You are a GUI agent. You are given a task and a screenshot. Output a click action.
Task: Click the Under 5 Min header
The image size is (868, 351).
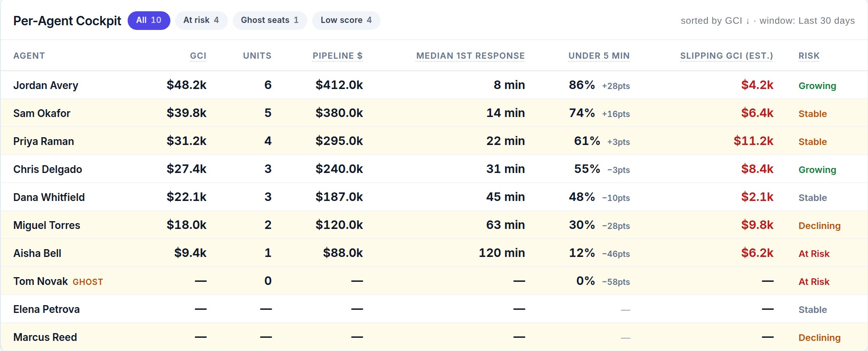tap(599, 56)
